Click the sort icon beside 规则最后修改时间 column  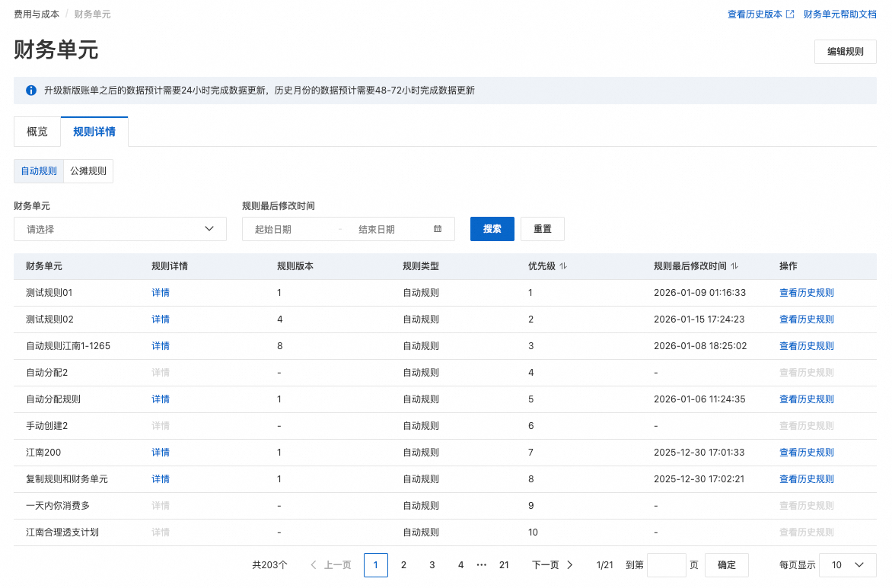tap(734, 266)
